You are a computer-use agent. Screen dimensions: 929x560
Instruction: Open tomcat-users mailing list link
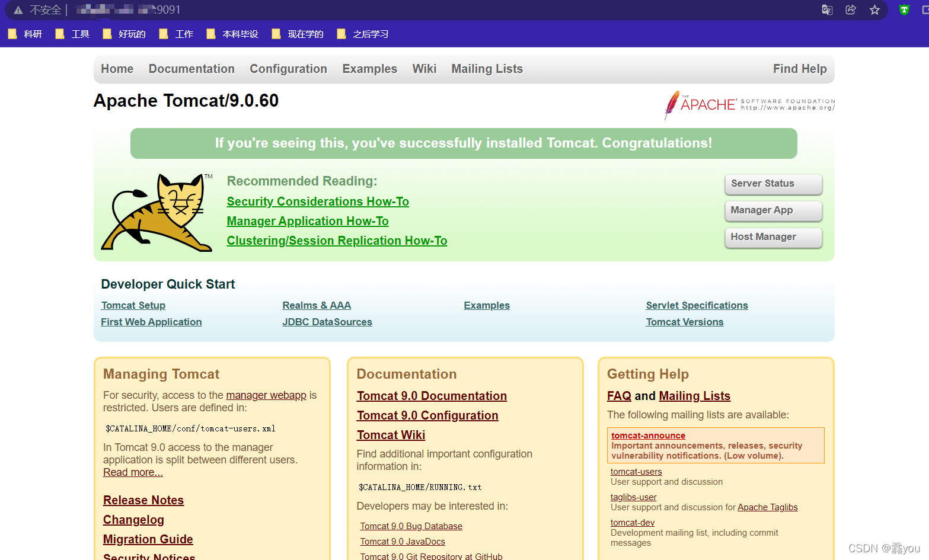tap(636, 472)
